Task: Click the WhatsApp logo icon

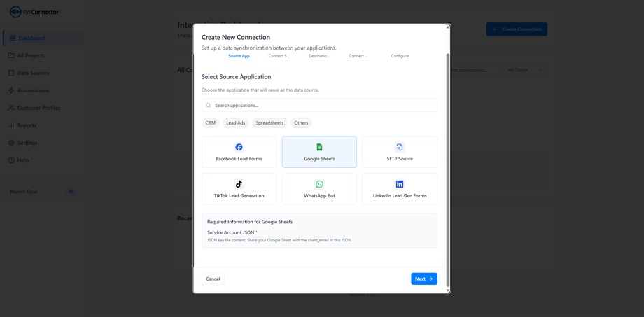Action: (319, 184)
